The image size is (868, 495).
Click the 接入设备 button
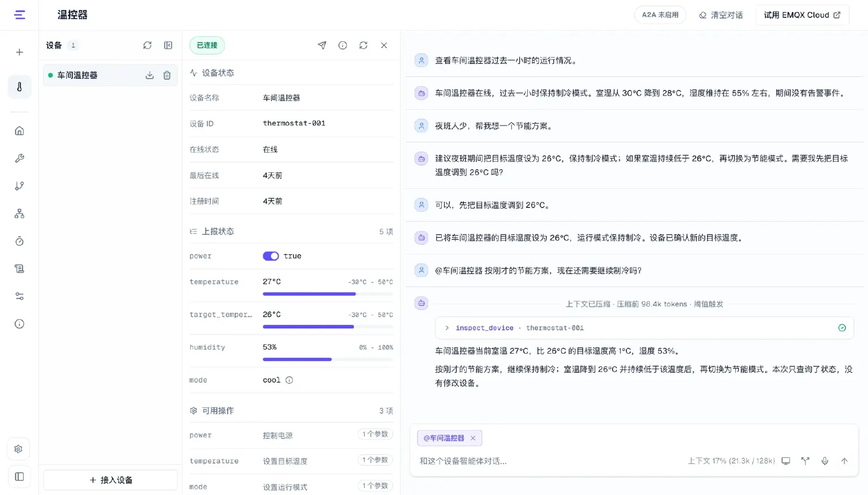tap(110, 480)
